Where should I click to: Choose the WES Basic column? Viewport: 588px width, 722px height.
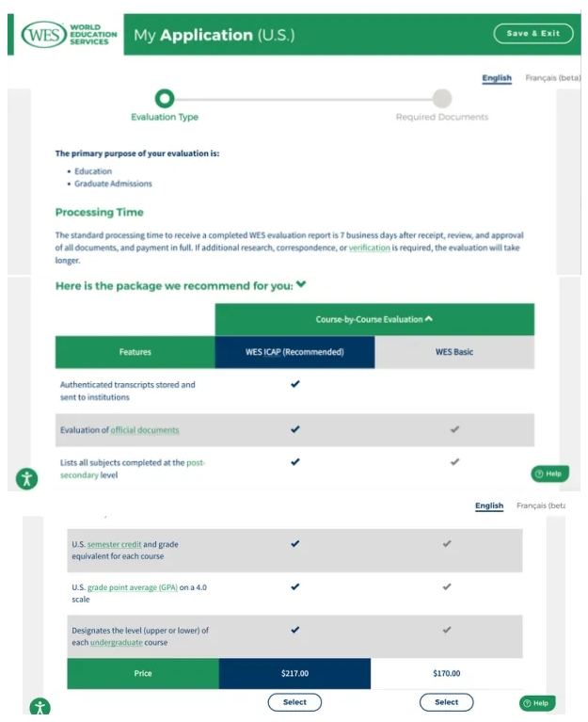pyautogui.click(x=454, y=352)
